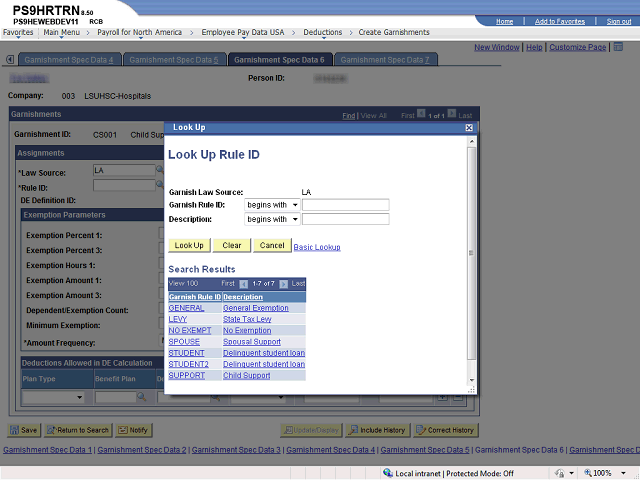Click the Include History button
640x480 pixels.
pyautogui.click(x=378, y=430)
